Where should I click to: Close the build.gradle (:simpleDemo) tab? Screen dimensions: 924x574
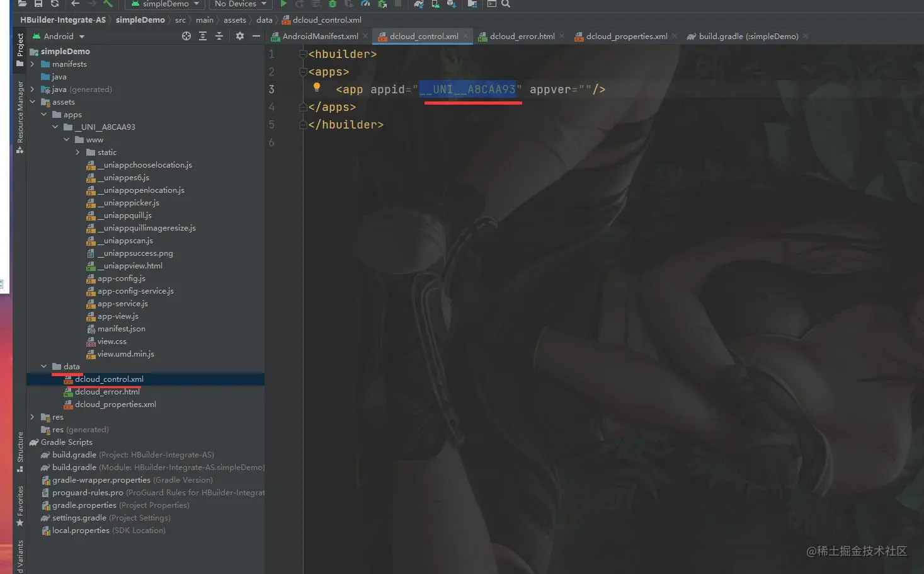point(806,36)
